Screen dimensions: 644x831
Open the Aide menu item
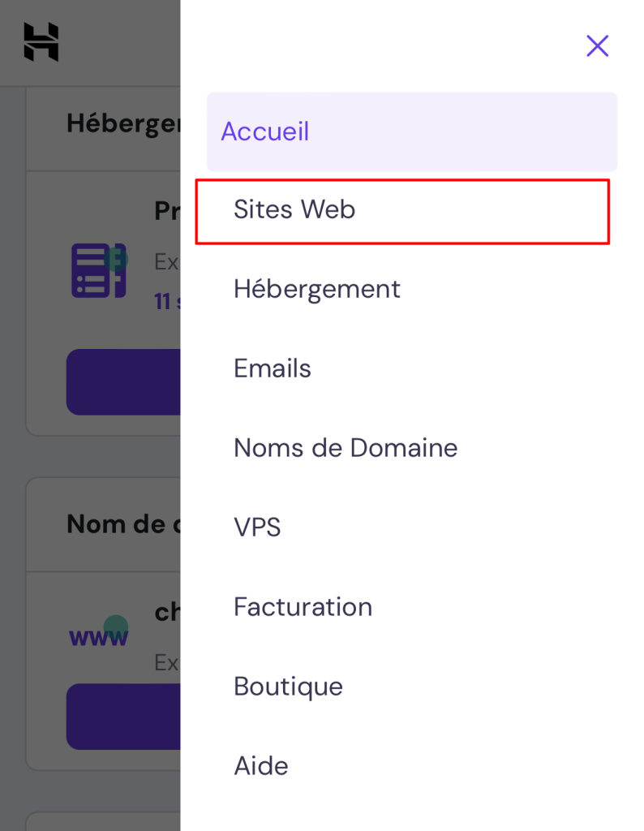click(261, 766)
